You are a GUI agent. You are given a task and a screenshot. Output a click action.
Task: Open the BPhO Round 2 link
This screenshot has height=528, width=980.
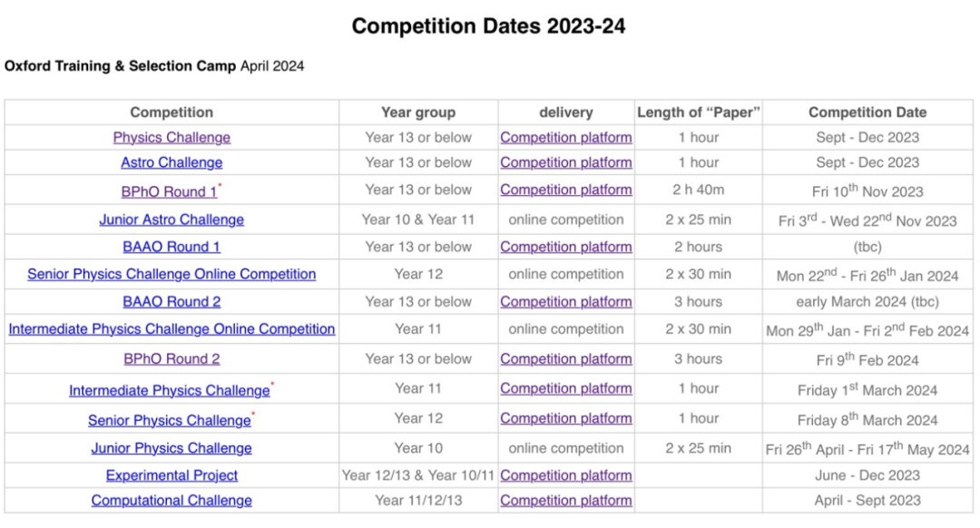click(171, 359)
